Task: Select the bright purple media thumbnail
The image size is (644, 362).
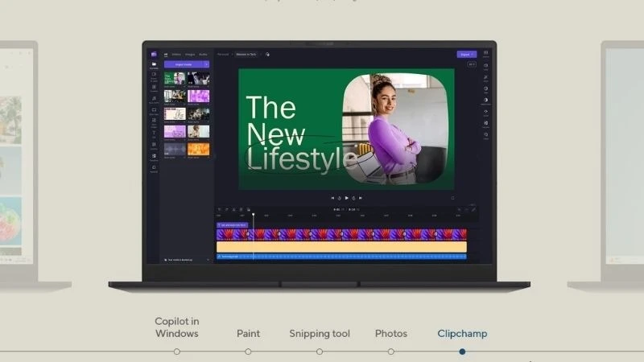Action: tap(198, 96)
